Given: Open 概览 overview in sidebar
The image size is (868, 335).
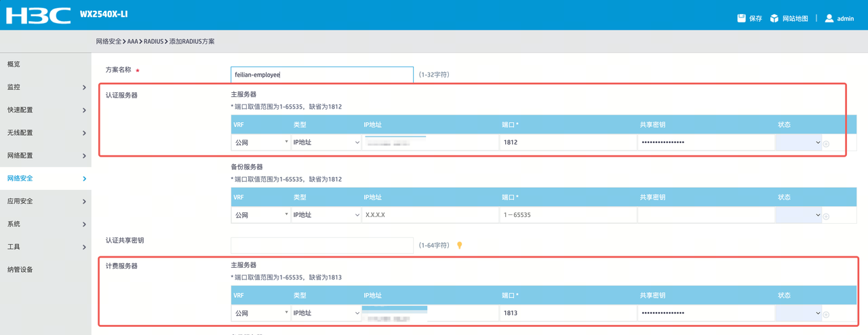Looking at the screenshot, I should (x=45, y=64).
